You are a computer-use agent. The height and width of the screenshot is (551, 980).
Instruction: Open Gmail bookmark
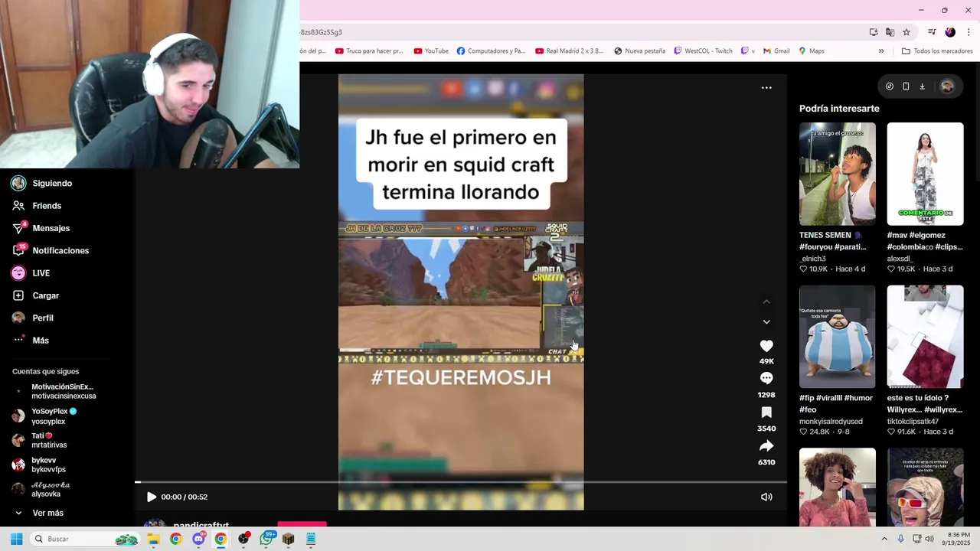776,51
